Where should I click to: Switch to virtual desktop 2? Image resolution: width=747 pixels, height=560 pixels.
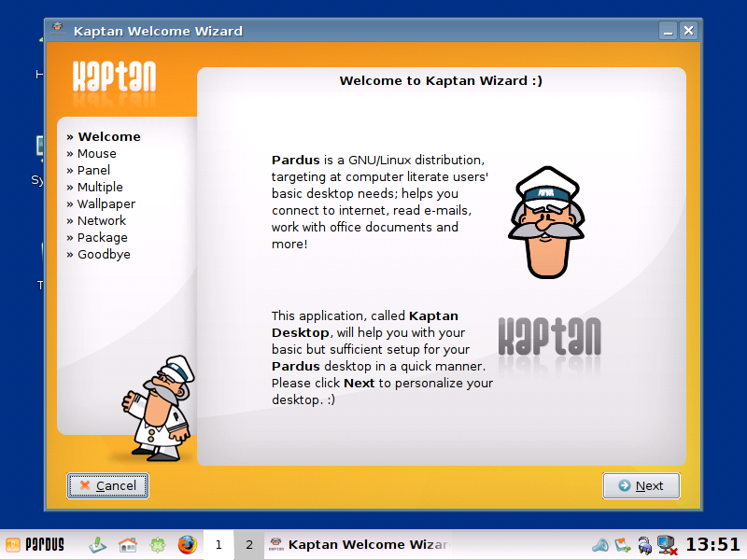[248, 544]
